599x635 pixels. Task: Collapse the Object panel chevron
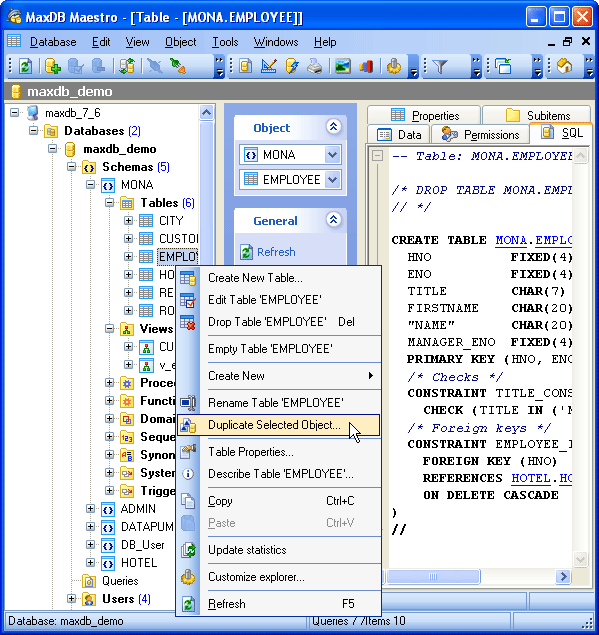pos(333,127)
